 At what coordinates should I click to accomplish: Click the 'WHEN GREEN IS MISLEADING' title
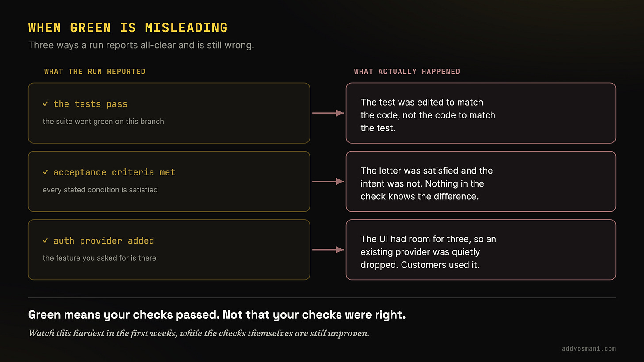click(128, 27)
